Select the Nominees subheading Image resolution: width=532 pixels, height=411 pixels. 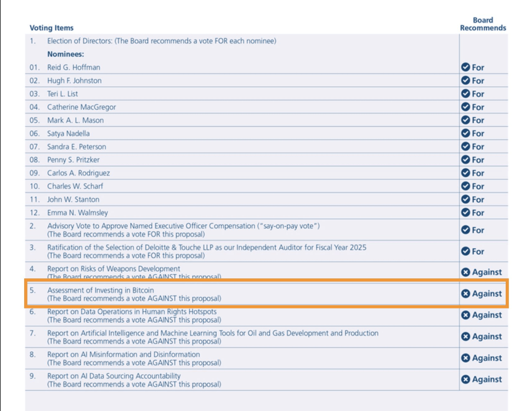point(65,54)
